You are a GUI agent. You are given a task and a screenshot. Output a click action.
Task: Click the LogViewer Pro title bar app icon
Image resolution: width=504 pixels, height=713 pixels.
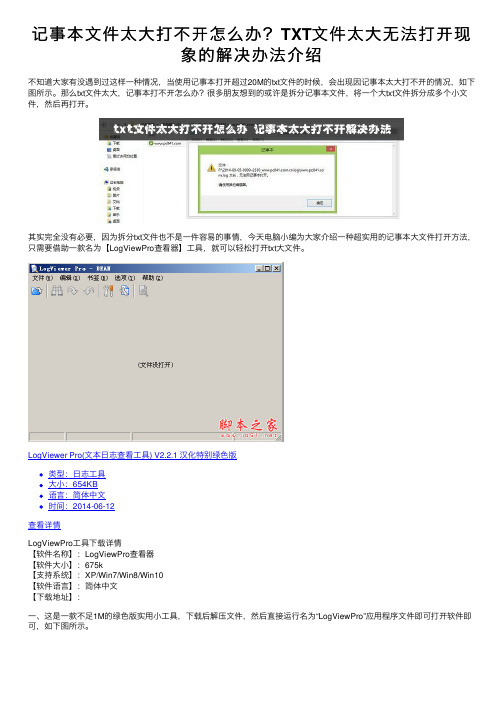tap(34, 268)
